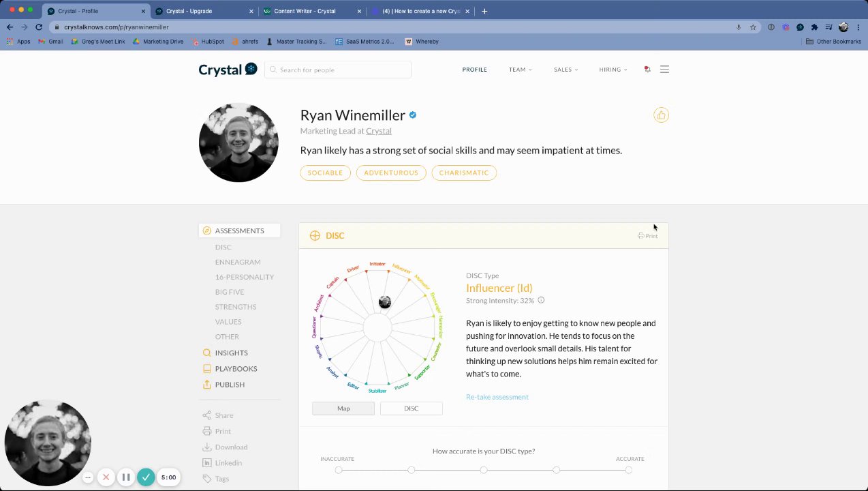Open the recorder's three-dots options button

pos(87,477)
